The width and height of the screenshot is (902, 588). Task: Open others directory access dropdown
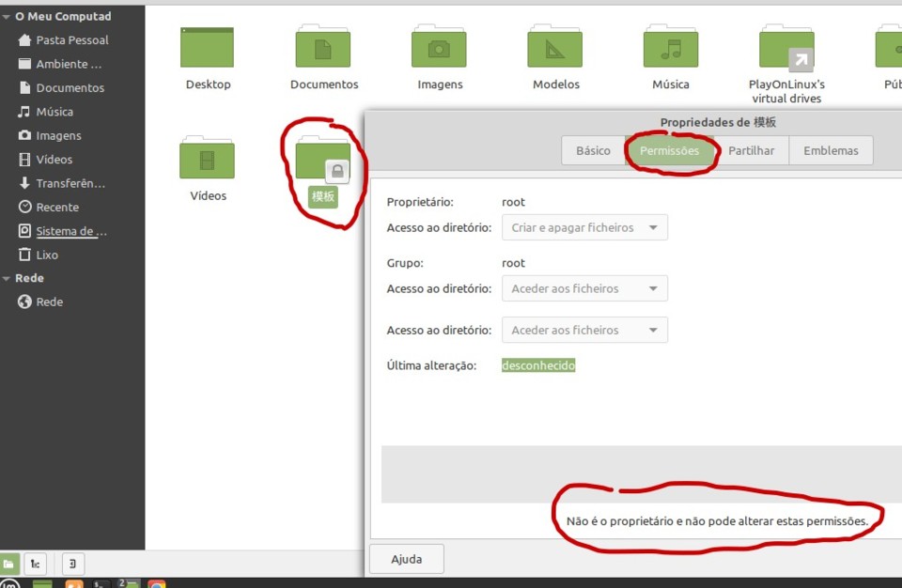coord(584,330)
